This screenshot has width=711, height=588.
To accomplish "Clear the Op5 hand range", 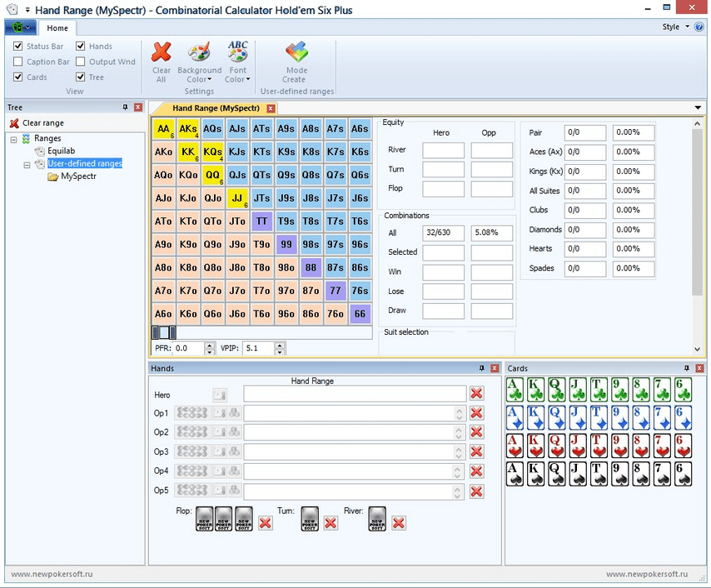I will [x=476, y=491].
